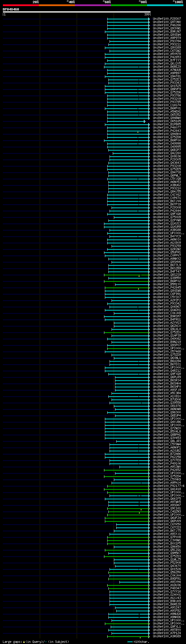The width and height of the screenshot is (186, 644).
Task: Select hit UniRef100_Q06967
Action: click(x=167, y=307)
